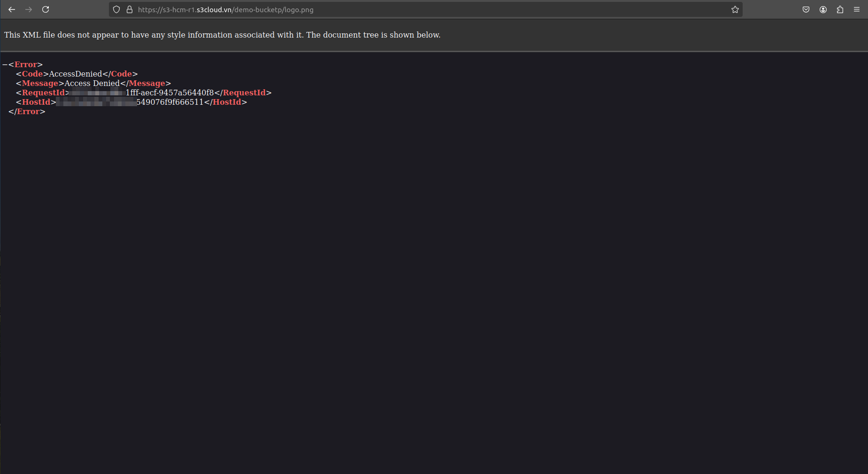Click the opening HostId tag
The image size is (868, 474).
pos(36,102)
